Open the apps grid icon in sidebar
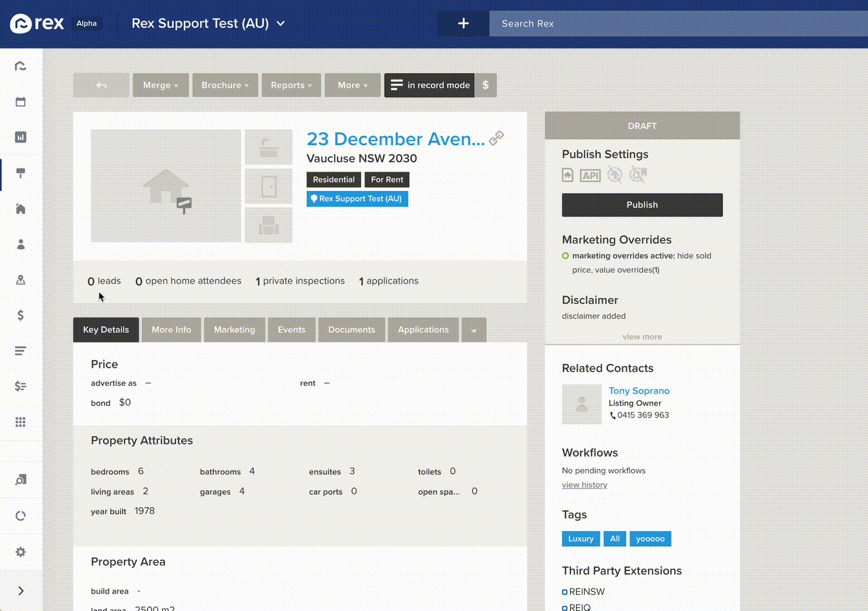This screenshot has height=611, width=868. pos(20,421)
